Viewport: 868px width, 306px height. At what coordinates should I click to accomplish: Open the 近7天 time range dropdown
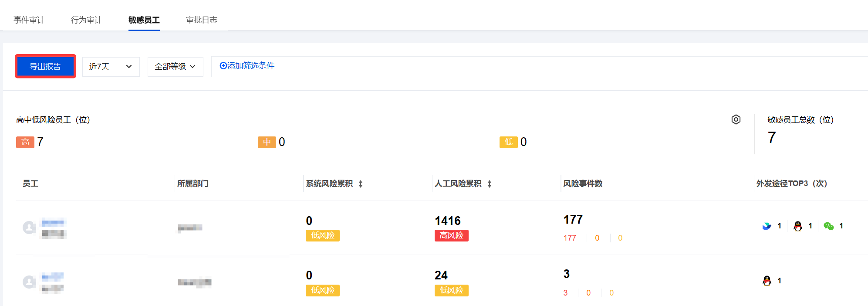[x=111, y=67]
